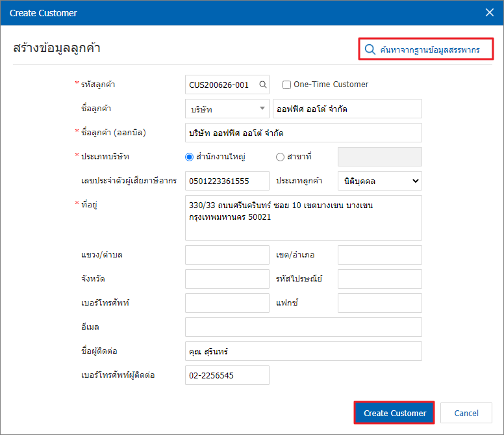This screenshot has width=504, height=435.
Task: Click the ชื่อผู้ติดต่อ label
Action: (x=99, y=351)
